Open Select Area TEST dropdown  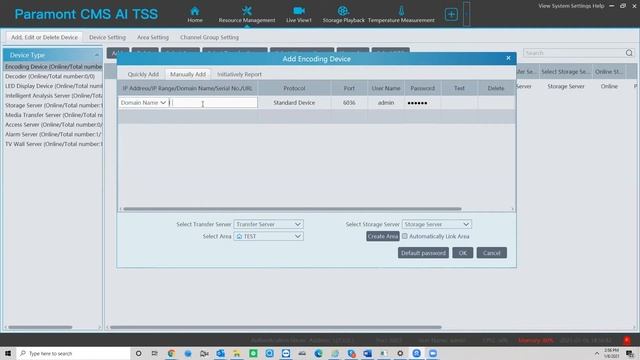click(268, 236)
